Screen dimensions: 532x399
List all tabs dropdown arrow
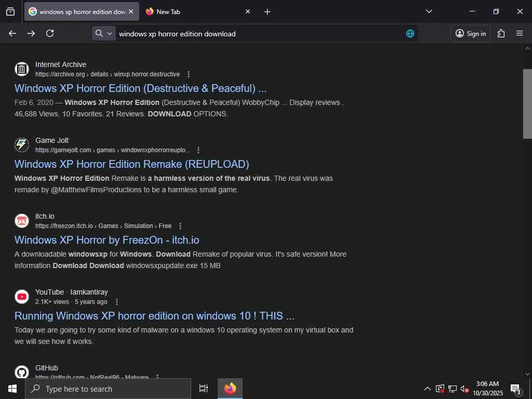[x=429, y=11]
